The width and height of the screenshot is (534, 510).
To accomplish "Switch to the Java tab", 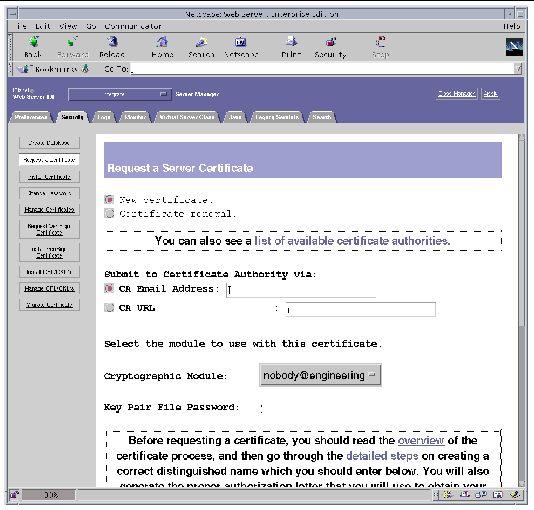I will (235, 117).
